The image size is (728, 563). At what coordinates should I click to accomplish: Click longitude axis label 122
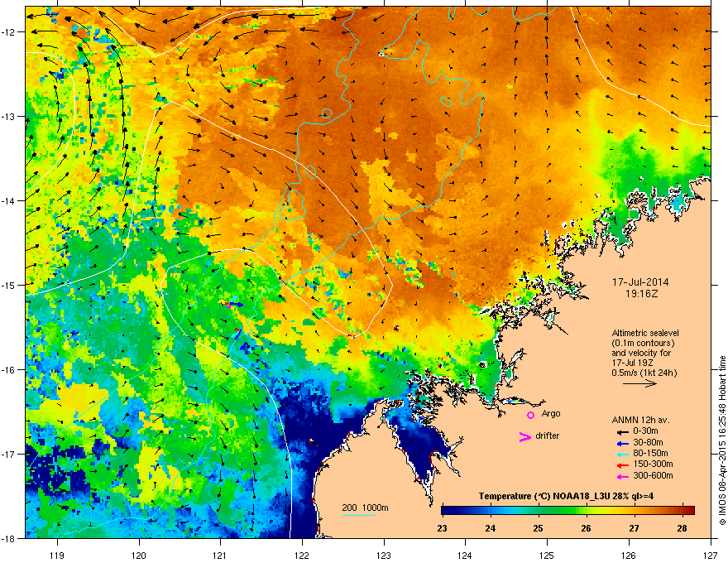(302, 555)
